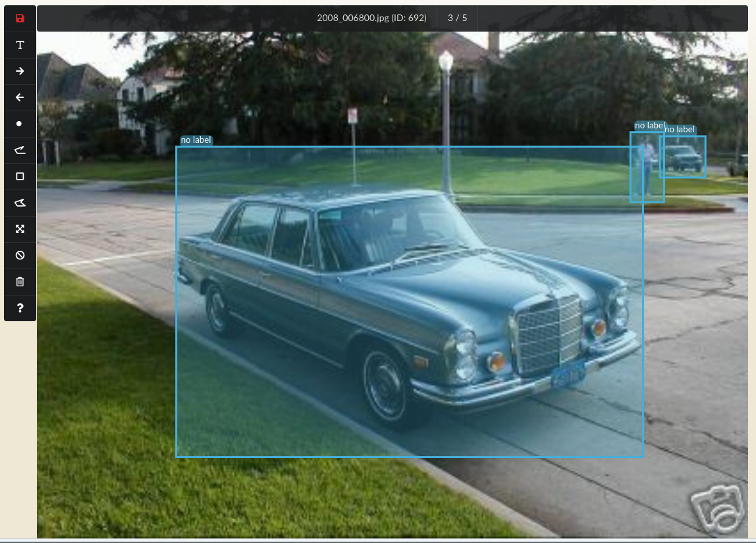The width and height of the screenshot is (756, 543).
Task: Click the large car's 'no label' tag
Action: (196, 140)
